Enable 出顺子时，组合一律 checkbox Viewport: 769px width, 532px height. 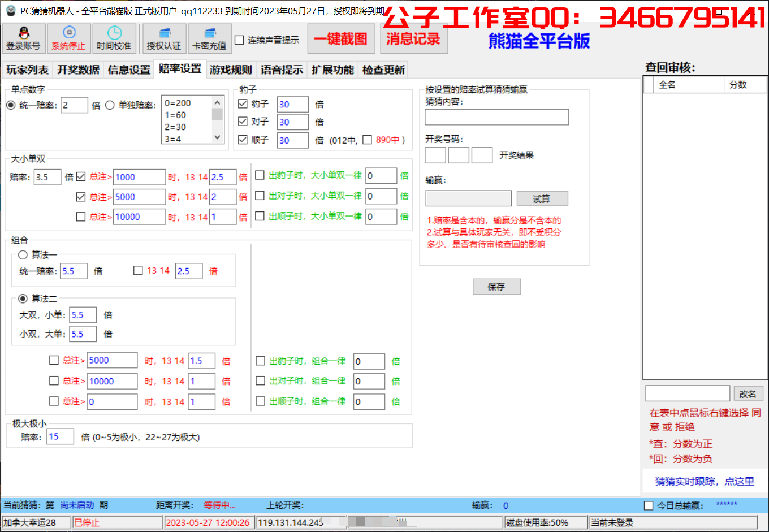pos(261,401)
